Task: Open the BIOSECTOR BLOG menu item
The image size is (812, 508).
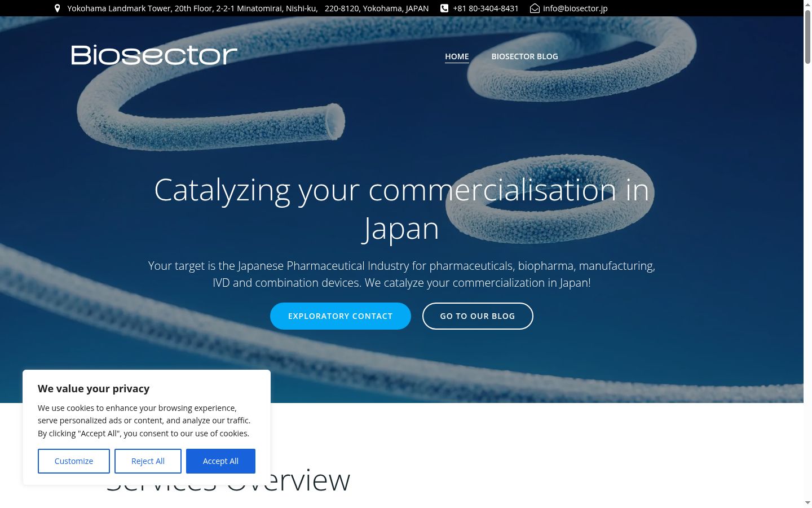Action: [524, 56]
